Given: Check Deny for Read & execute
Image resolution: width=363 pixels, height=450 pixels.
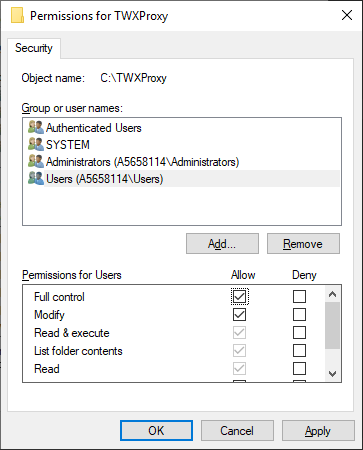Looking at the screenshot, I should tap(299, 333).
